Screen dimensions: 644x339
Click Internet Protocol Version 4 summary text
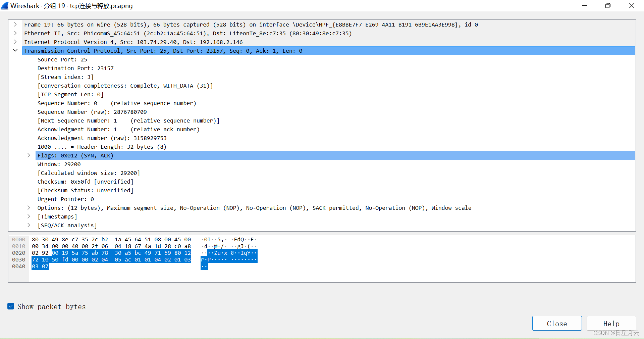[133, 42]
